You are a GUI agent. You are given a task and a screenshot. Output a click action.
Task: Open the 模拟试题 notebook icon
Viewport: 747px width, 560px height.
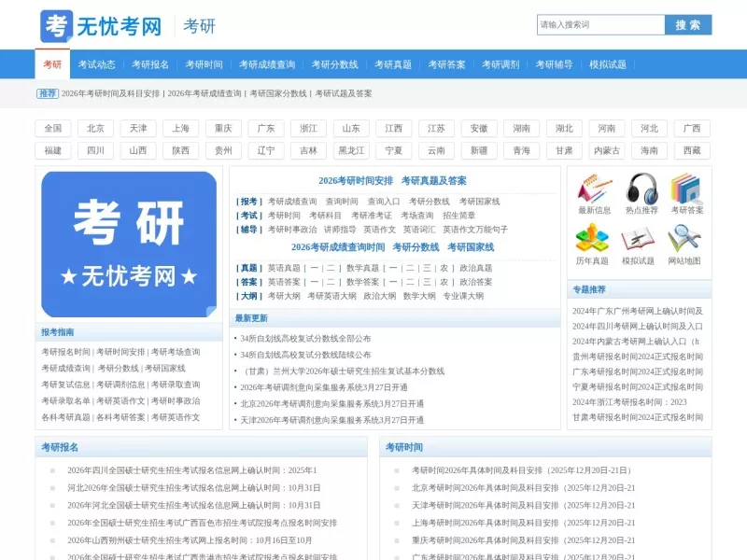[638, 240]
